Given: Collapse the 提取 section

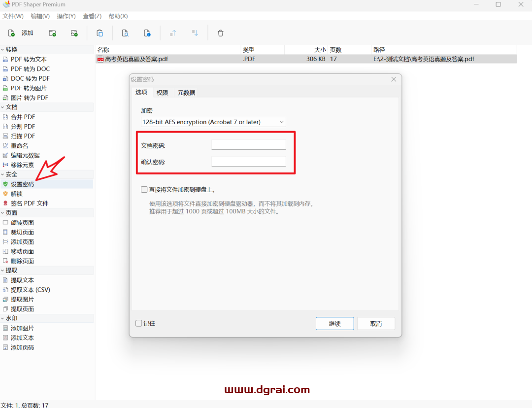Looking at the screenshot, I should pyautogui.click(x=3, y=271).
